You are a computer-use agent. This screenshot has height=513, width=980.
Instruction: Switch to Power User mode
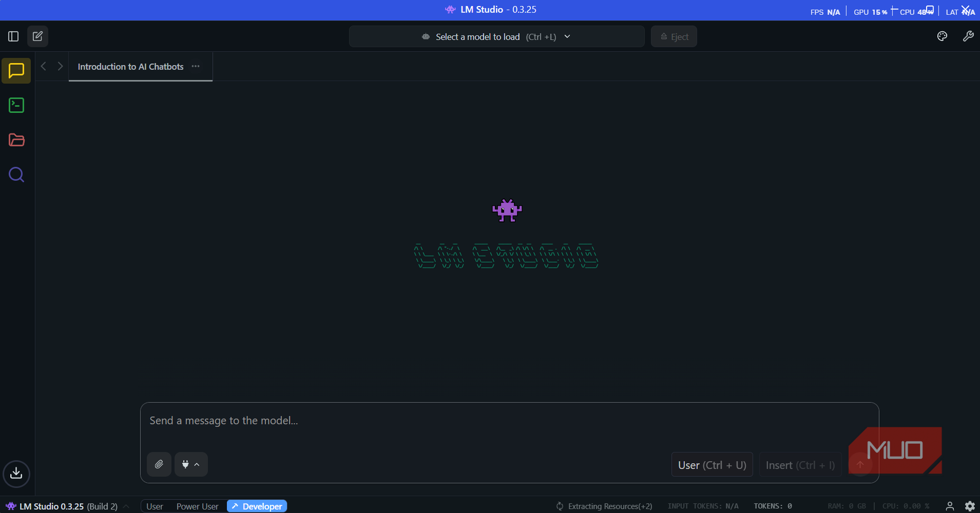(x=197, y=506)
